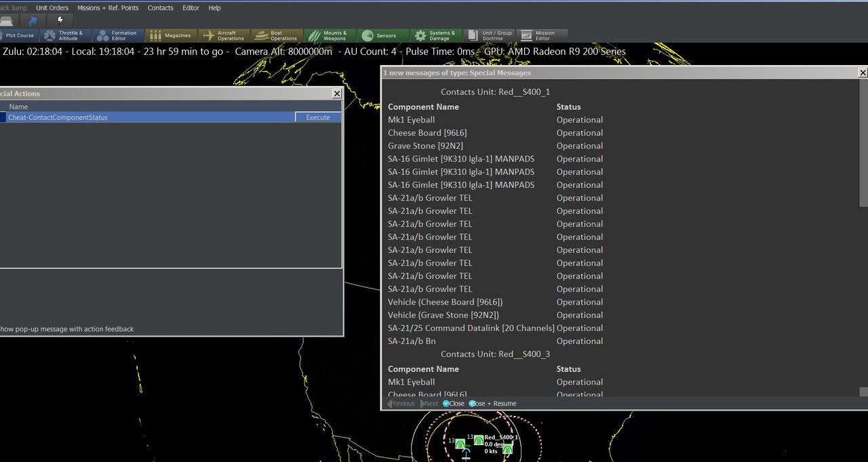Open the Contacts menu
868x462 pixels.
pos(161,7)
